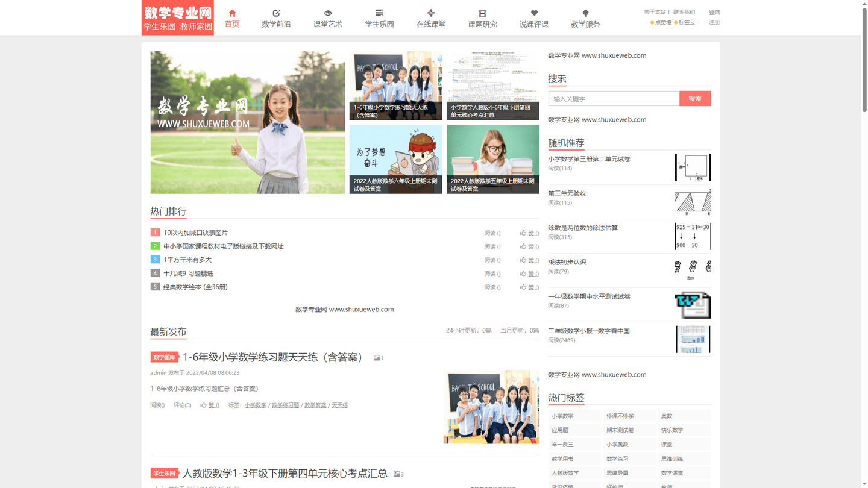Select the 停课不停学 hot tag

(629, 416)
